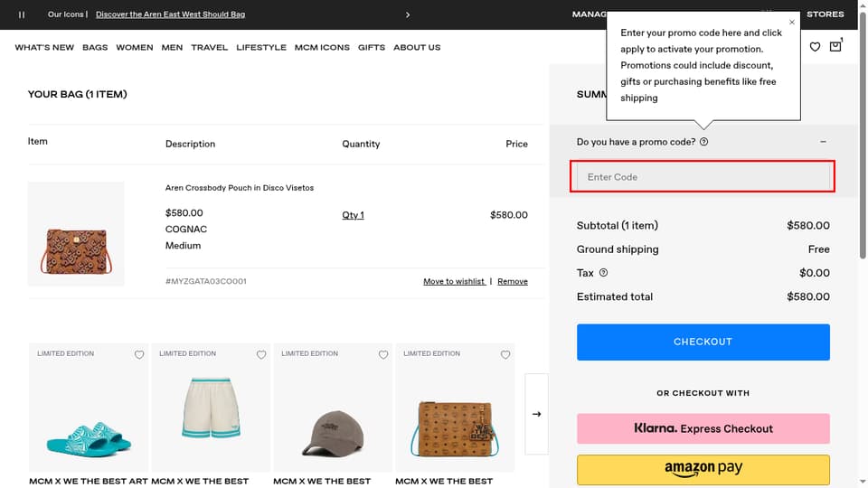Favorite the cognac pouch recommendation
Screen dimensions: 868x488
[505, 354]
